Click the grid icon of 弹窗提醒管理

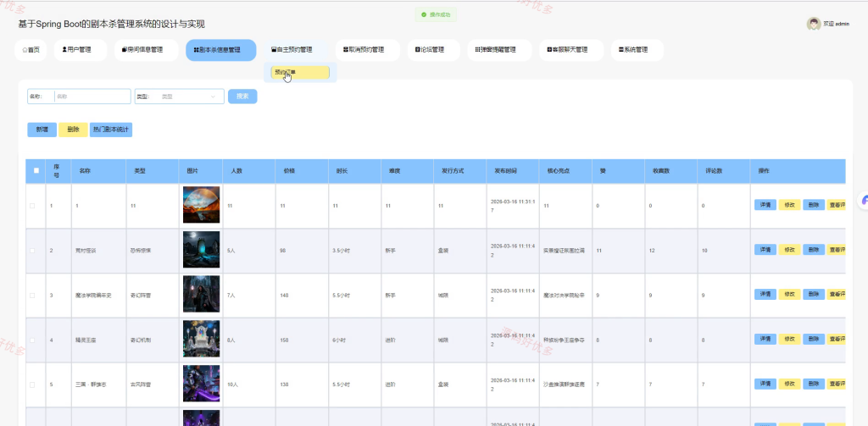477,50
